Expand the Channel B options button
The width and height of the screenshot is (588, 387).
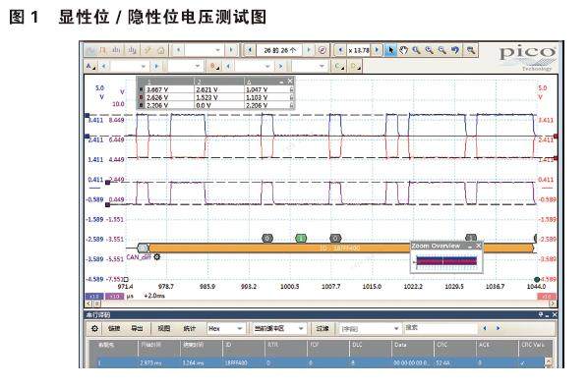click(x=215, y=67)
